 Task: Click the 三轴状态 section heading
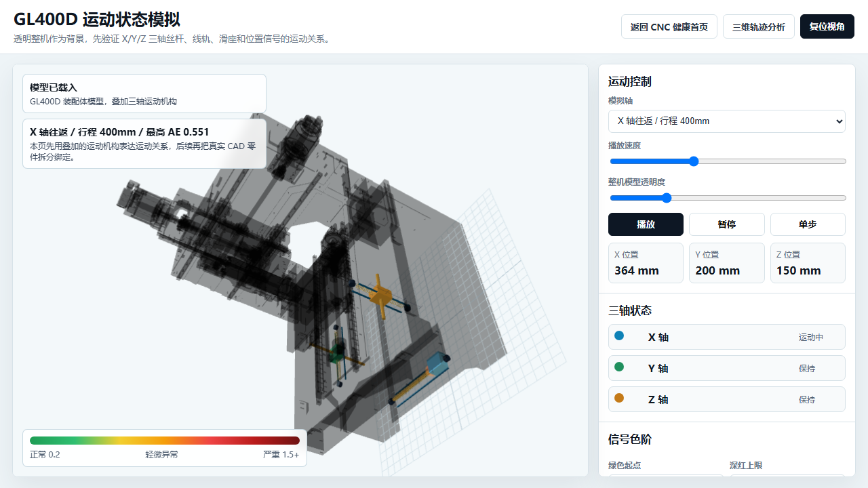[x=630, y=310]
